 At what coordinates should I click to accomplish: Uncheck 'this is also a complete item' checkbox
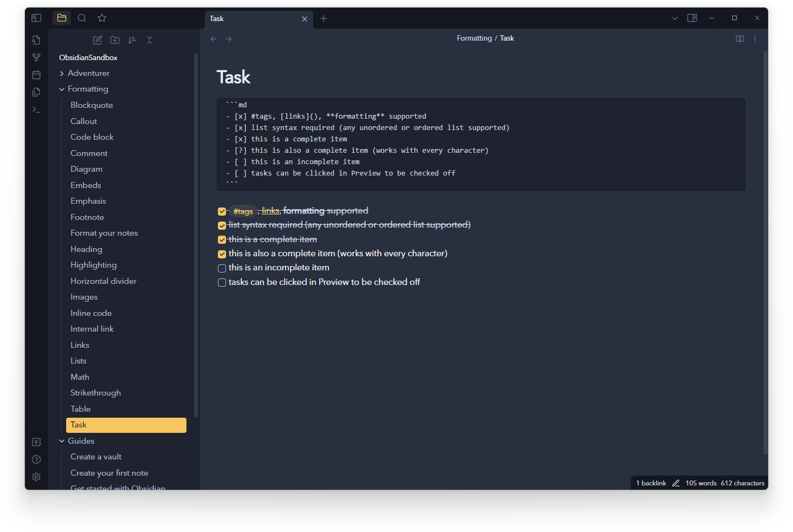(222, 254)
